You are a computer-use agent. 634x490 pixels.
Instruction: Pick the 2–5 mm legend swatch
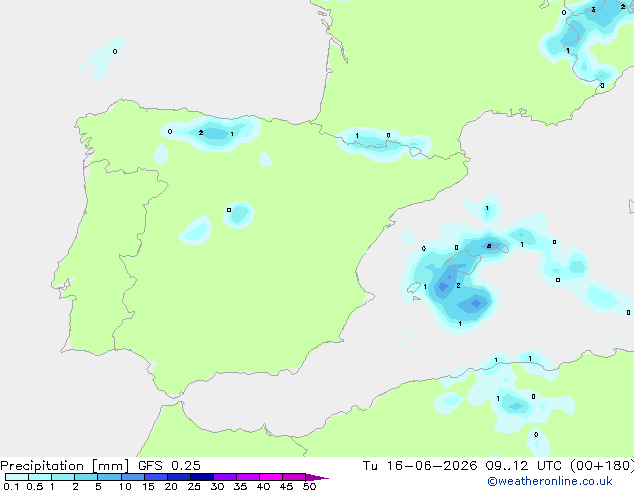86,477
